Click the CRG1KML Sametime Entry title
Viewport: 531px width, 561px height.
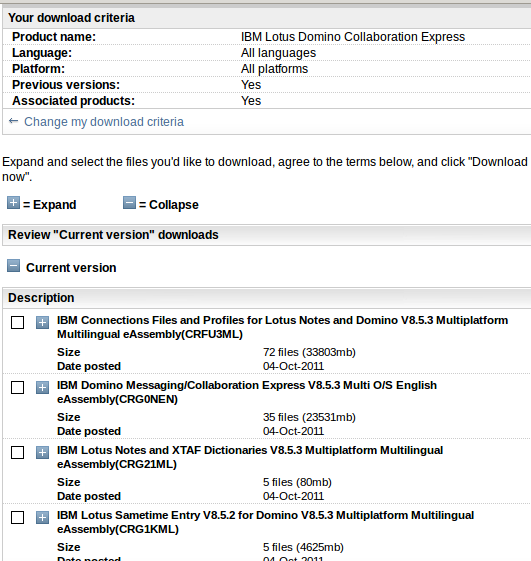click(266, 522)
